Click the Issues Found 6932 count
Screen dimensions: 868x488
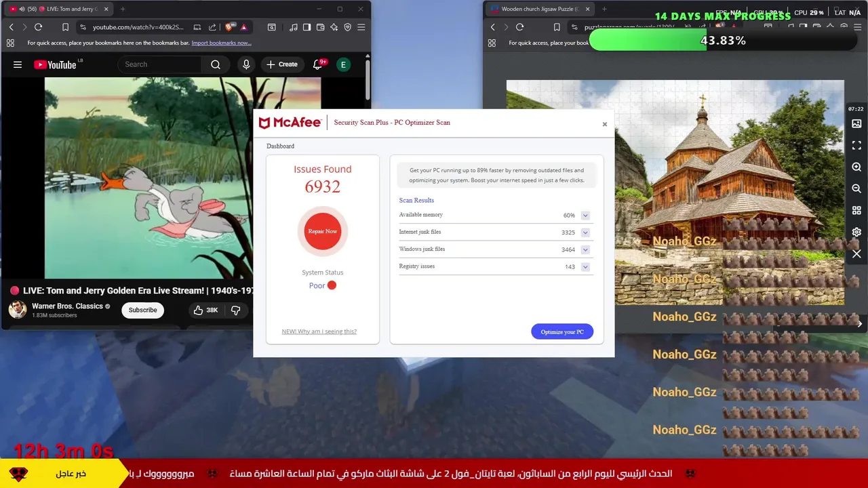323,186
